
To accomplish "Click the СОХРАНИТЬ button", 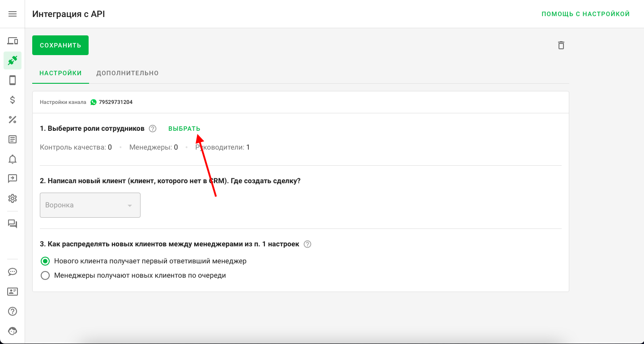I will pos(60,45).
